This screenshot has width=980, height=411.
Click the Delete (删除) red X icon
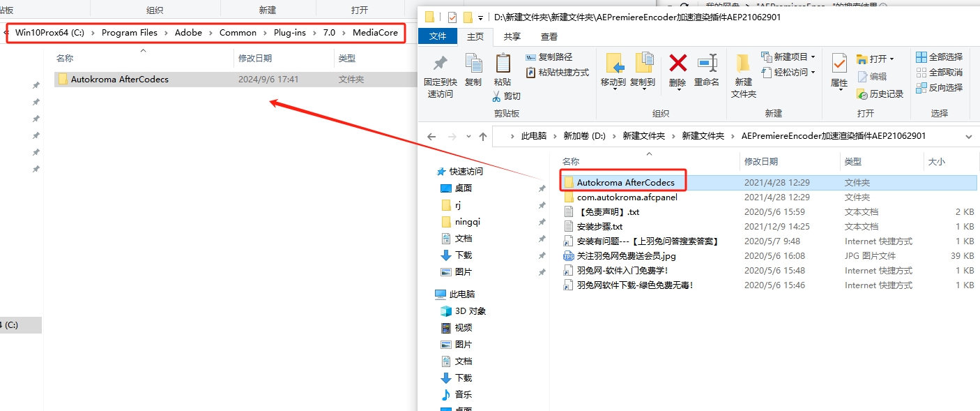[x=677, y=63]
